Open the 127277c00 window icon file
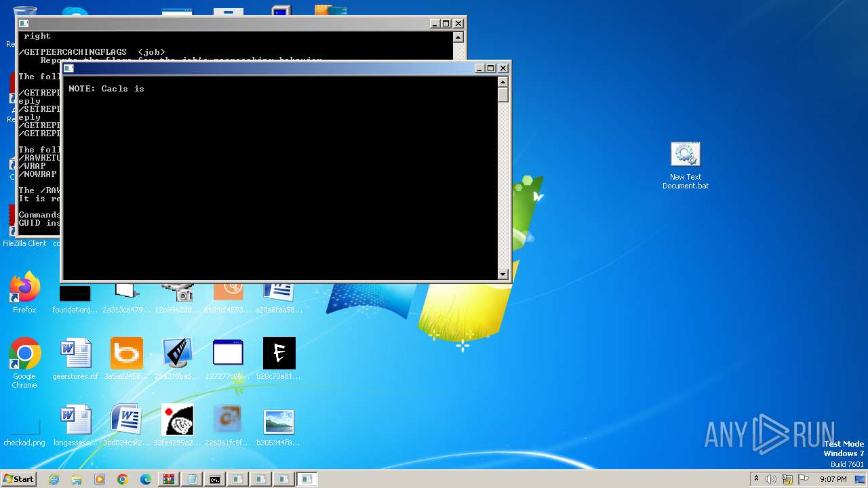This screenshot has height=488, width=868. tap(228, 359)
